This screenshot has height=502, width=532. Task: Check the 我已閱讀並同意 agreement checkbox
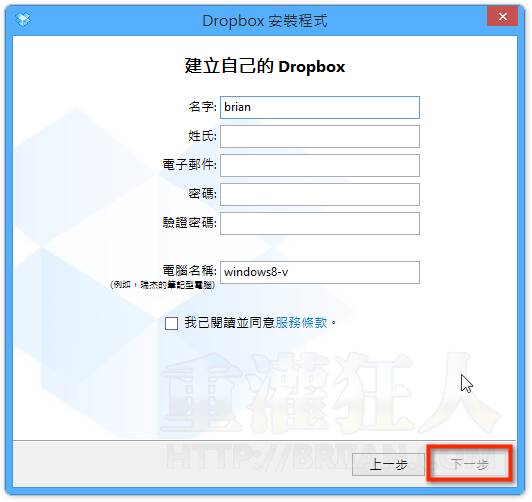point(171,323)
